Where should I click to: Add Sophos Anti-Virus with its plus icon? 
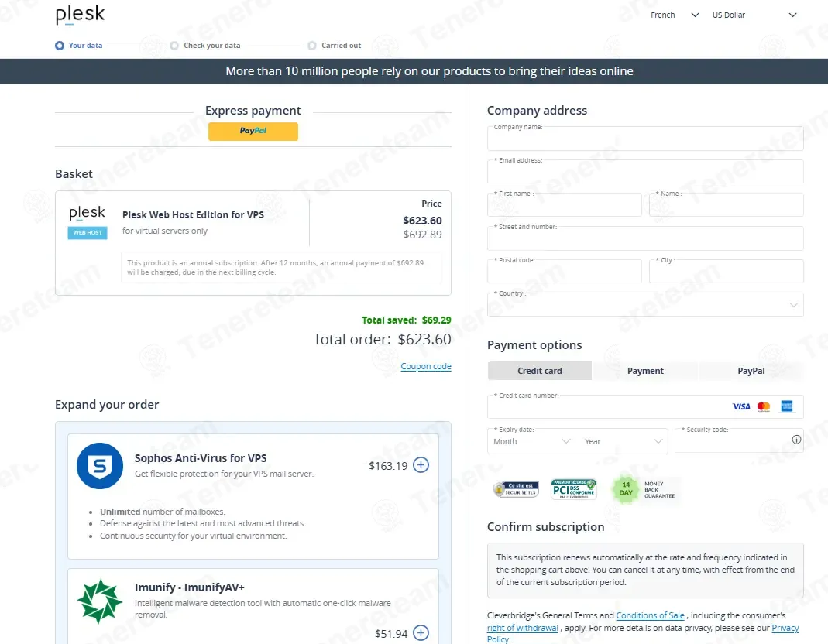click(421, 465)
